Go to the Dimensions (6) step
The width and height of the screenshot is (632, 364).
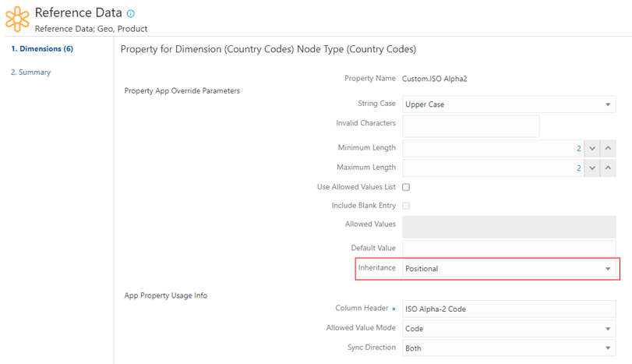[x=42, y=49]
